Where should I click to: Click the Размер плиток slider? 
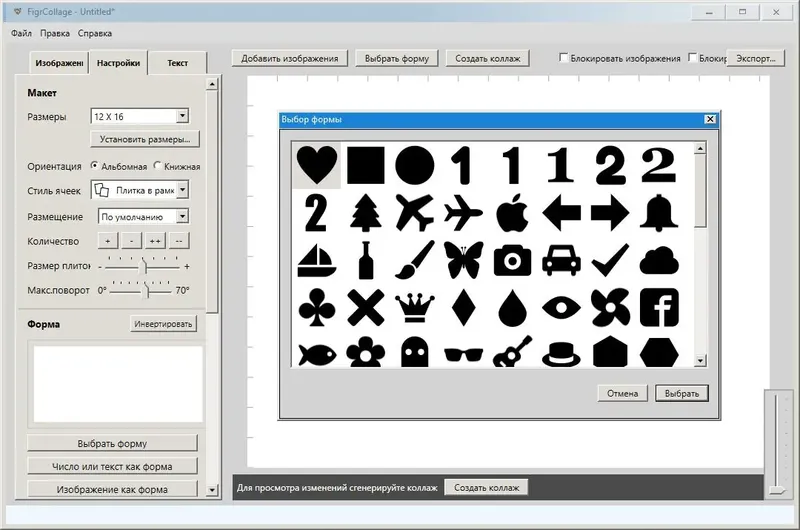(x=143, y=266)
